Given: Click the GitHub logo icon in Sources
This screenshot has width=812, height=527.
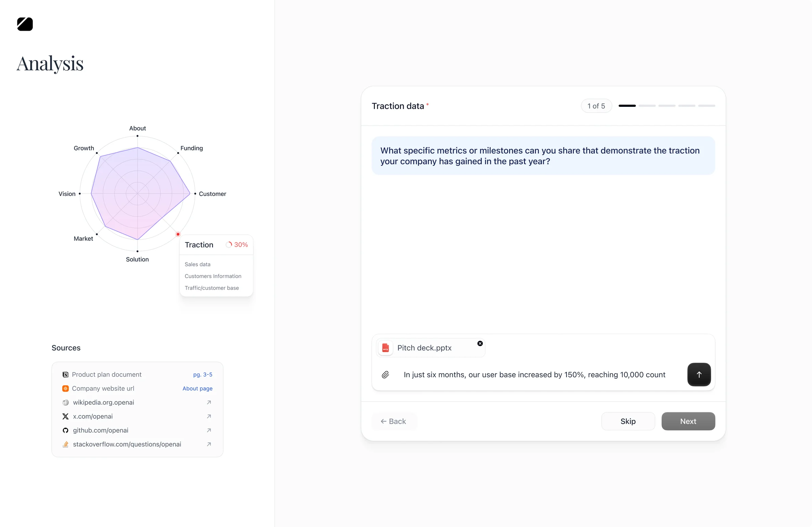Looking at the screenshot, I should pos(66,431).
